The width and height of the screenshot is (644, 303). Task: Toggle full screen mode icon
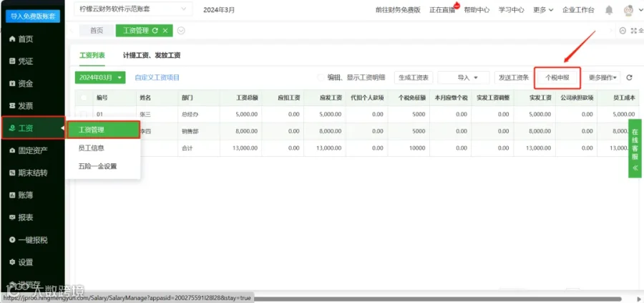(633, 30)
